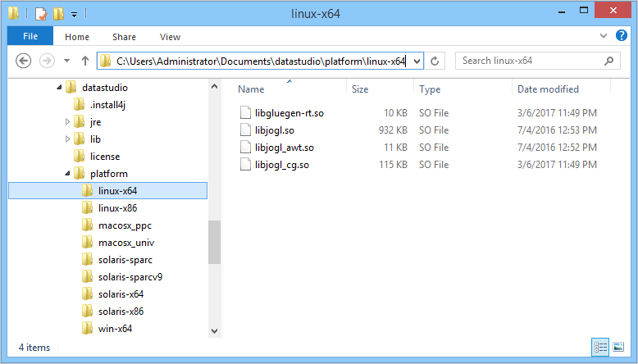Screen dimensions: 638x364
Task: Click the Refresh button beside address bar
Action: (x=435, y=61)
